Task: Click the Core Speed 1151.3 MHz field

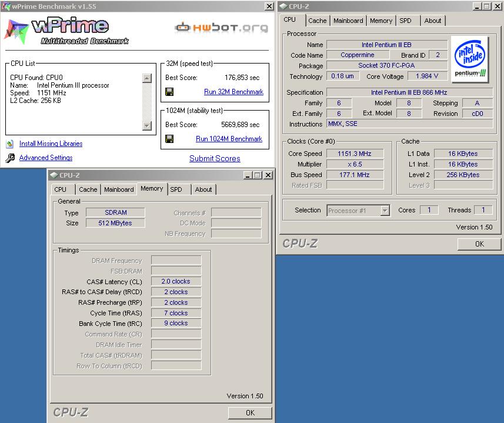Action: (355, 154)
